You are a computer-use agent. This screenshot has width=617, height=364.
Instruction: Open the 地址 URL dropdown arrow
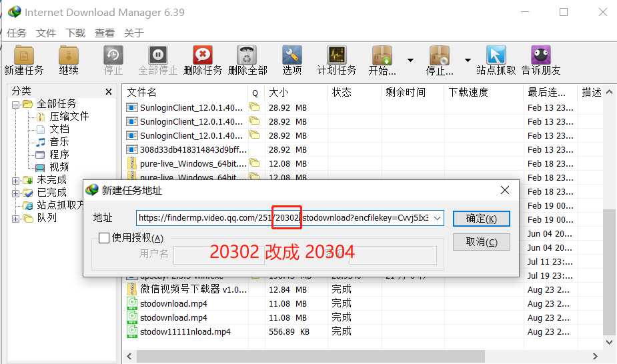click(x=437, y=218)
